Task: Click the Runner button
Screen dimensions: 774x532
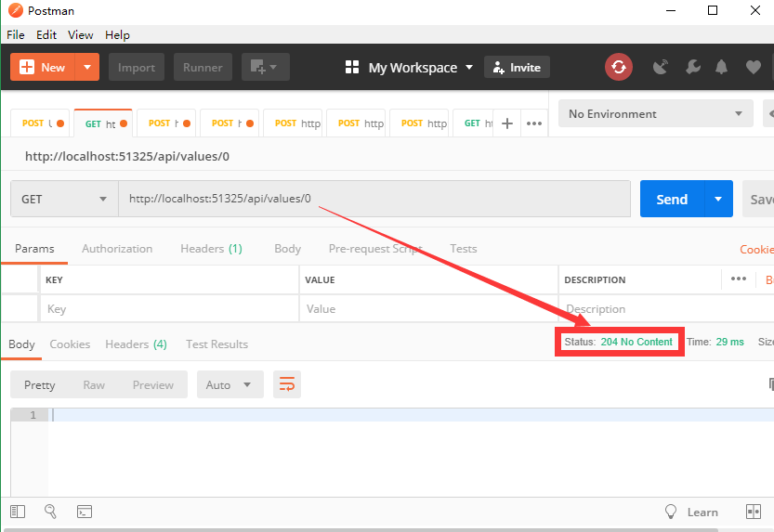Action: tap(203, 67)
